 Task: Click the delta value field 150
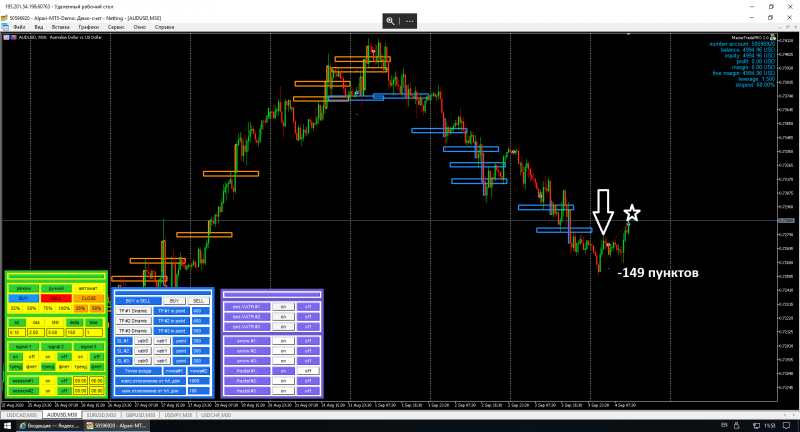pos(74,332)
